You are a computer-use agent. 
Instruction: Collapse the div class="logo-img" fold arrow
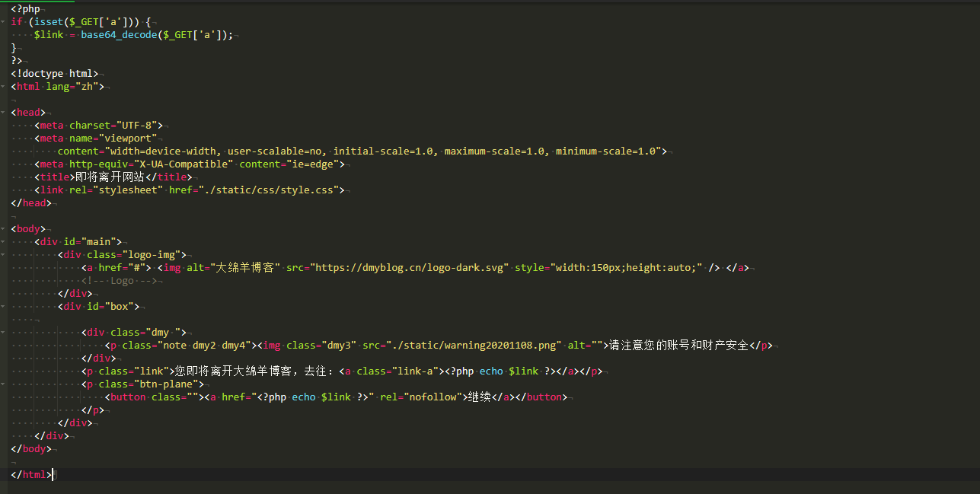pyautogui.click(x=5, y=255)
